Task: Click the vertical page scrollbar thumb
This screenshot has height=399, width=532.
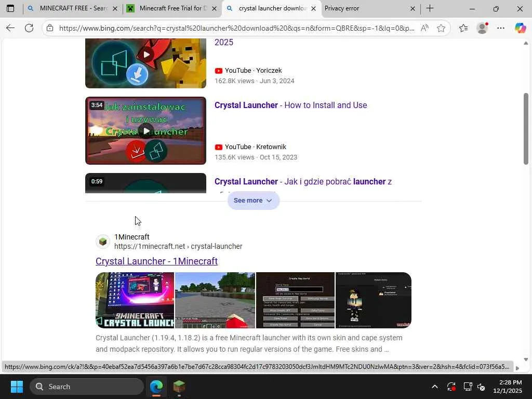Action: click(526, 129)
